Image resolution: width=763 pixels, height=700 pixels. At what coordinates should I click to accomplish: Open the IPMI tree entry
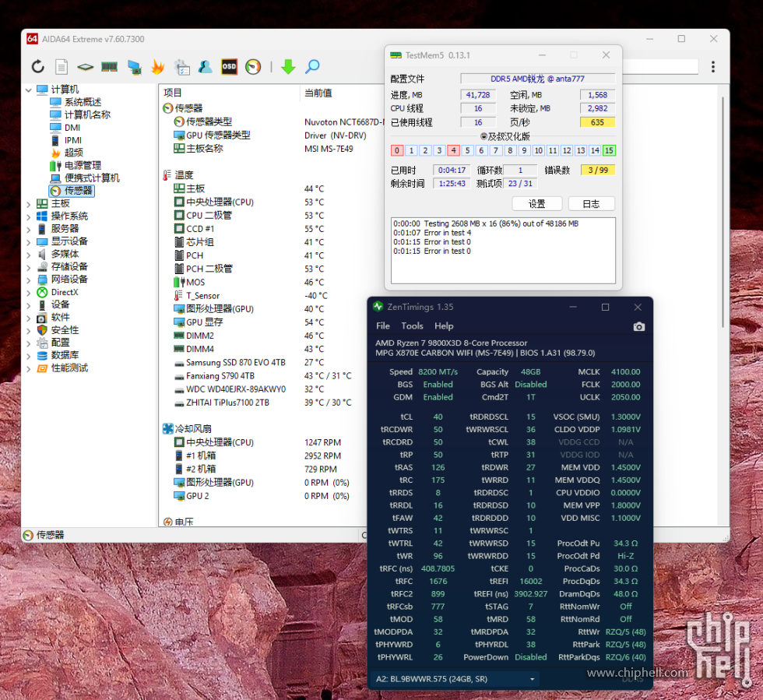coord(65,140)
